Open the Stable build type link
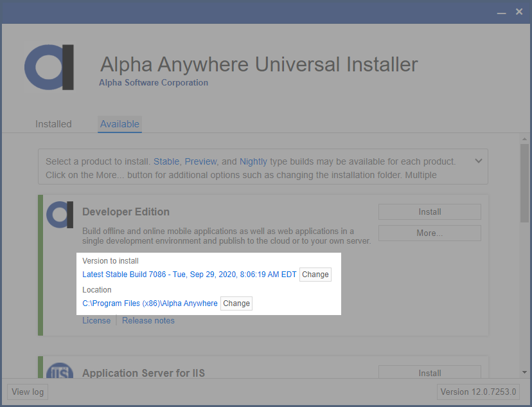532x407 pixels. (x=166, y=161)
